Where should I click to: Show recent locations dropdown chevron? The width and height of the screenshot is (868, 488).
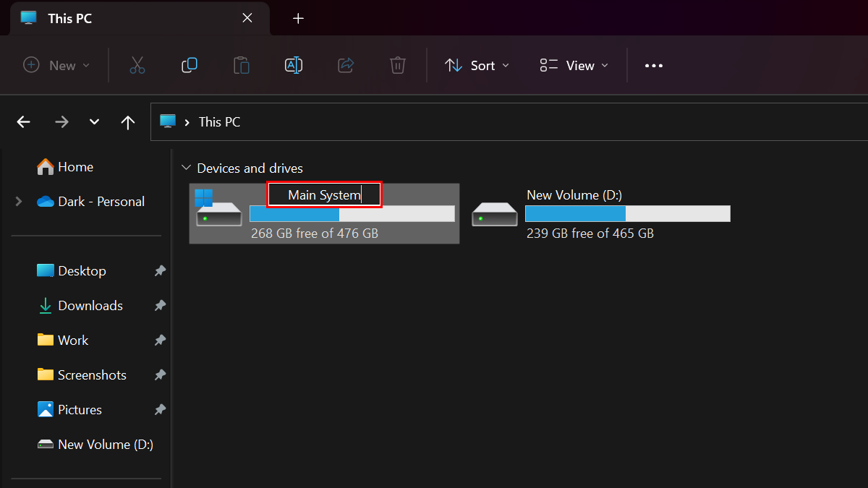[94, 122]
